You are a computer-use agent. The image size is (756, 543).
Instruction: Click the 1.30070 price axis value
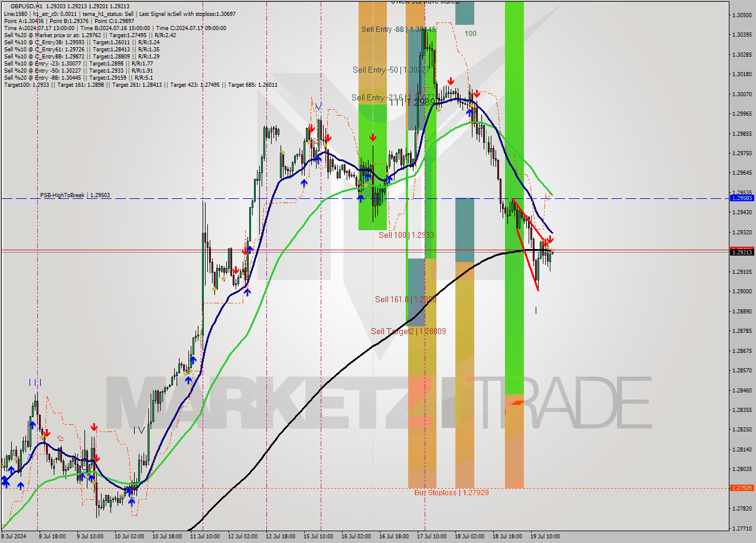point(742,94)
